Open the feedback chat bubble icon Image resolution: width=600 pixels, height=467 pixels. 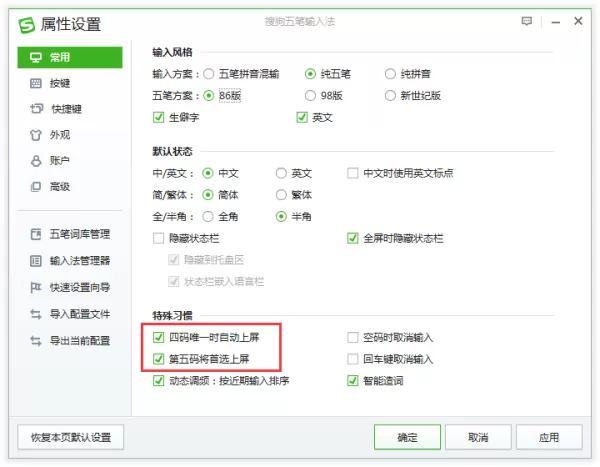pyautogui.click(x=527, y=21)
